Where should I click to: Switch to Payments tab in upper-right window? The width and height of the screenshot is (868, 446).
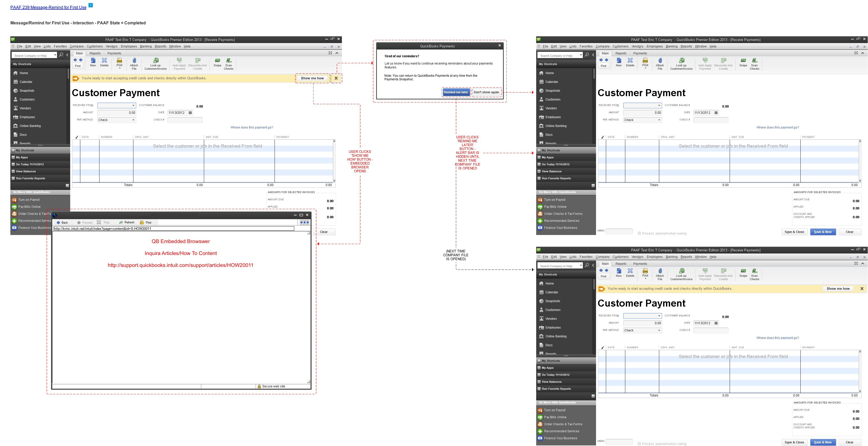[x=640, y=53]
